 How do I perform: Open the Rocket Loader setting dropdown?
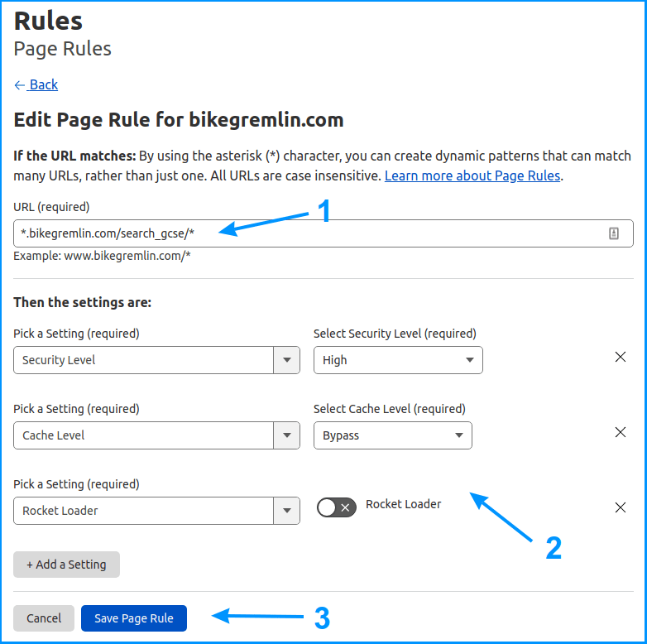(x=156, y=511)
